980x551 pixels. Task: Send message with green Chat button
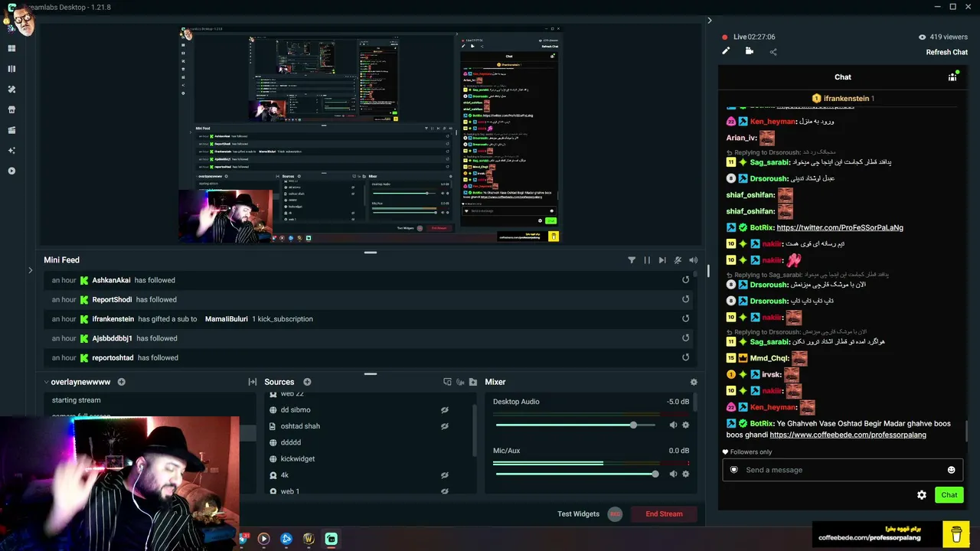click(949, 494)
